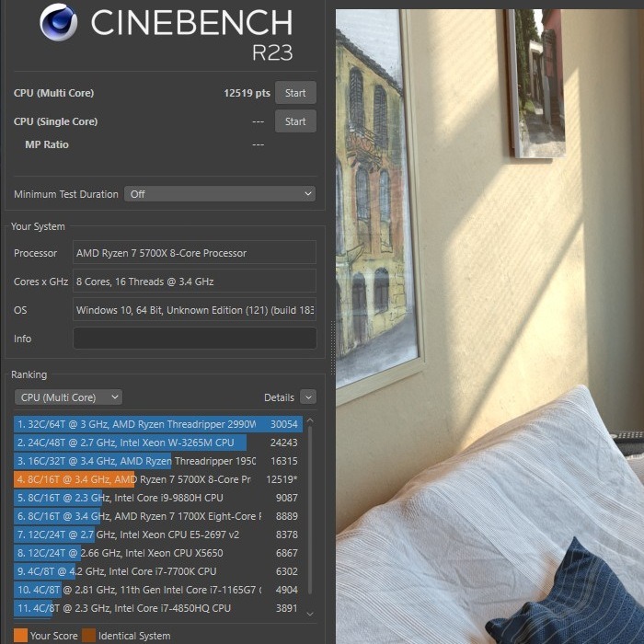Click the Your Score orange legend swatch
Viewport: 644px width, 644px height.
pyautogui.click(x=20, y=636)
